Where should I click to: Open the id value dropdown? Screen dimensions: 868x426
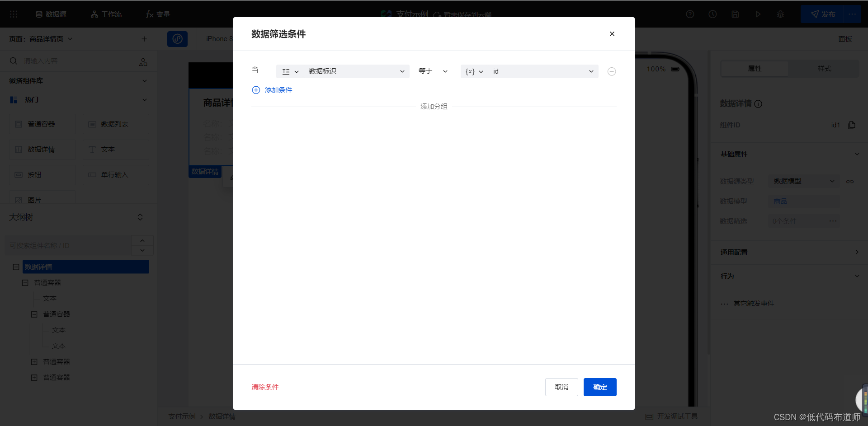(543, 71)
